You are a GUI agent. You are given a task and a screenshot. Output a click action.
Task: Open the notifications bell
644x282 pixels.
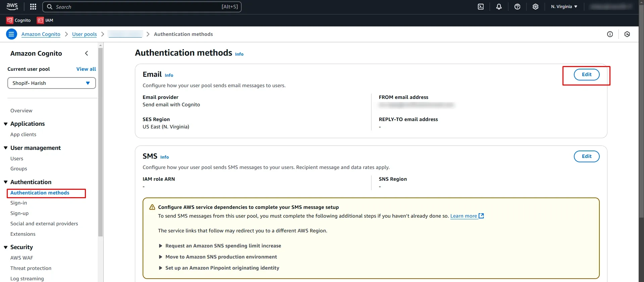click(499, 7)
